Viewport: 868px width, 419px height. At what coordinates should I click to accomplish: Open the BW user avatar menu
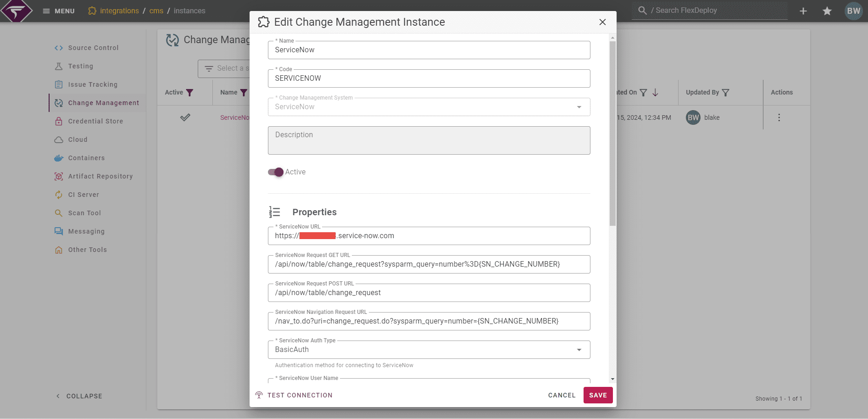pyautogui.click(x=854, y=11)
